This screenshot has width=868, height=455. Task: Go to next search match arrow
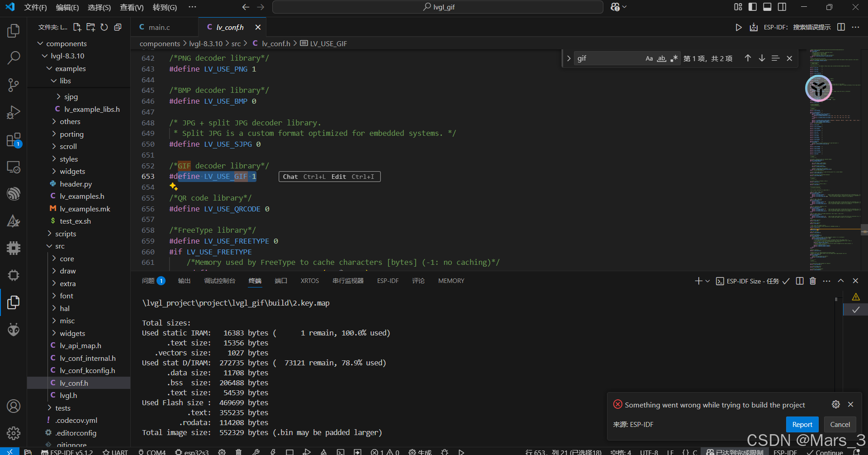[762, 58]
